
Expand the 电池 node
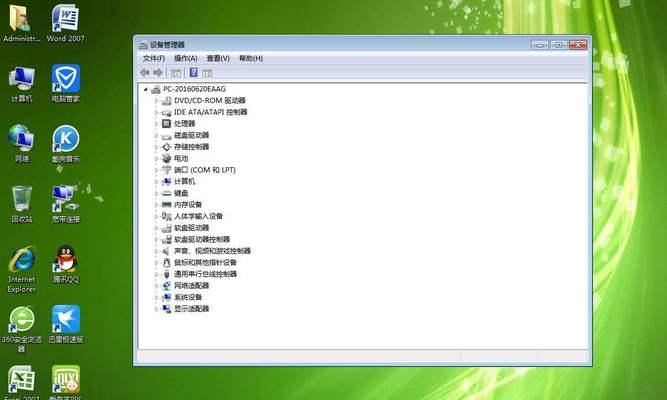click(x=156, y=158)
